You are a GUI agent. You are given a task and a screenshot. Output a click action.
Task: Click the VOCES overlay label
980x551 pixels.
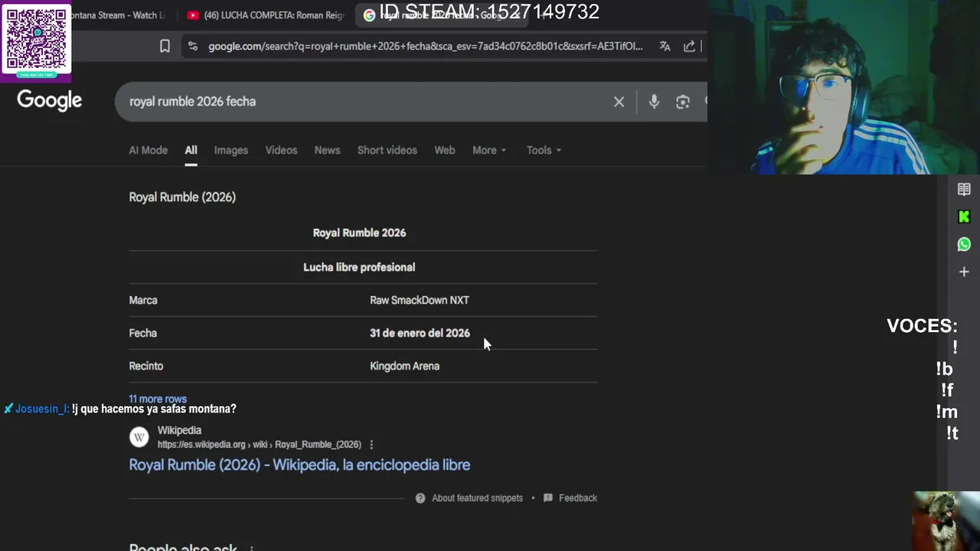coord(922,325)
